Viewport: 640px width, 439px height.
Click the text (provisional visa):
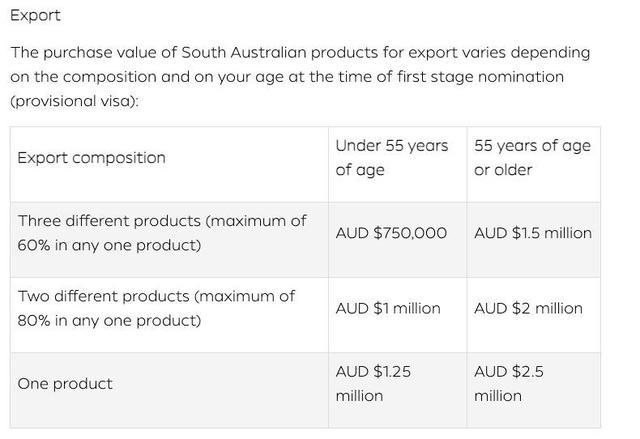click(x=74, y=101)
